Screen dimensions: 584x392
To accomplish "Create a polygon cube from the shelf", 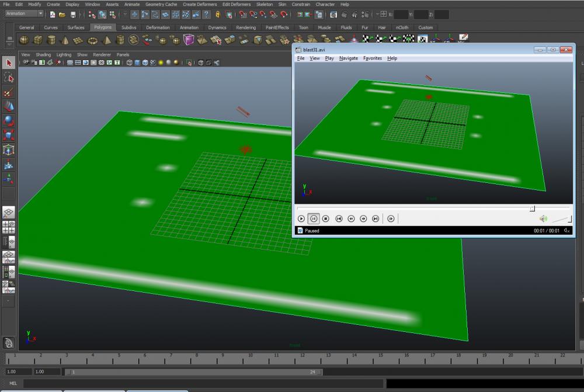I will point(37,40).
